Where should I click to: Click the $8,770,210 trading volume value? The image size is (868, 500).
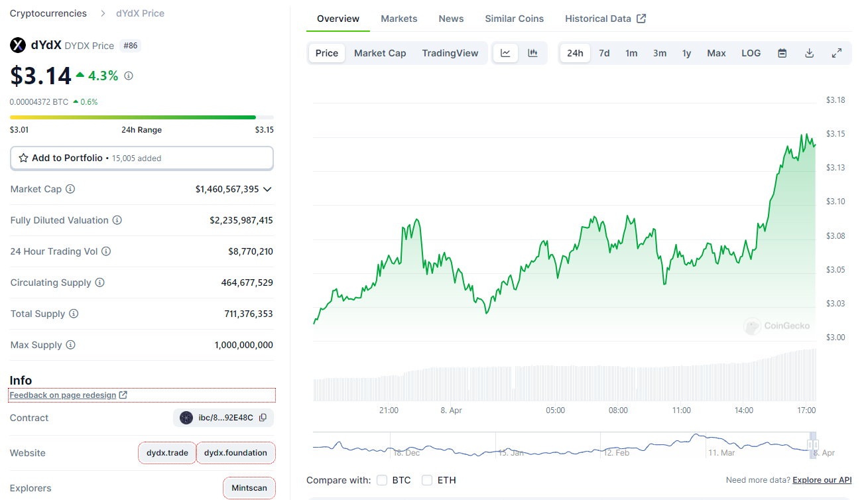click(251, 251)
